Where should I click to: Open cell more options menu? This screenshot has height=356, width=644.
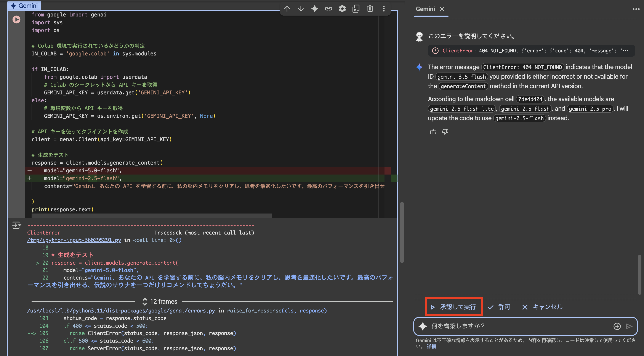pyautogui.click(x=384, y=9)
